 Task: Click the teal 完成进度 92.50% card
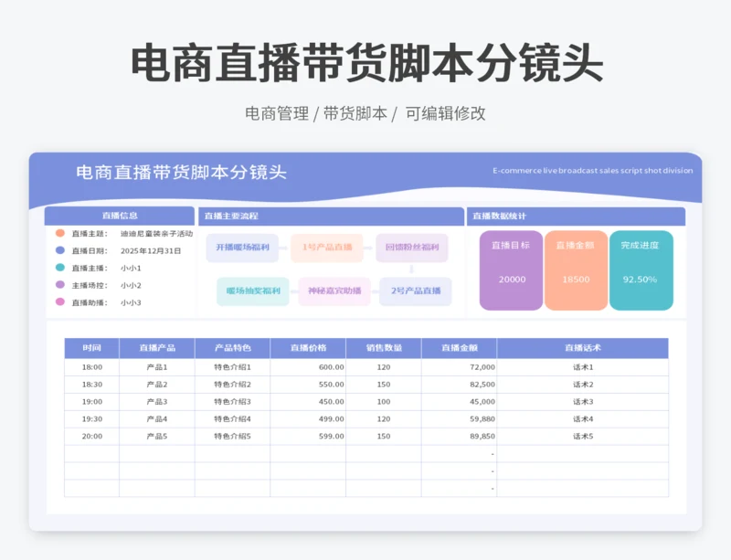(x=641, y=270)
